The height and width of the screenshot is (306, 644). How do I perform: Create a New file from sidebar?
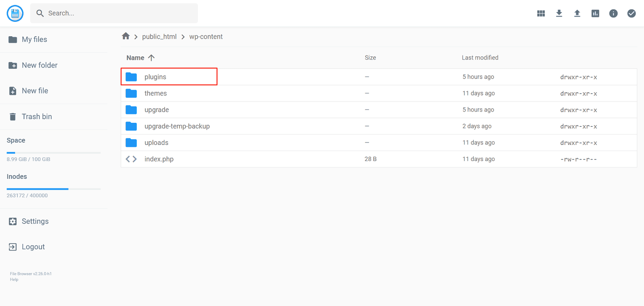coord(35,91)
